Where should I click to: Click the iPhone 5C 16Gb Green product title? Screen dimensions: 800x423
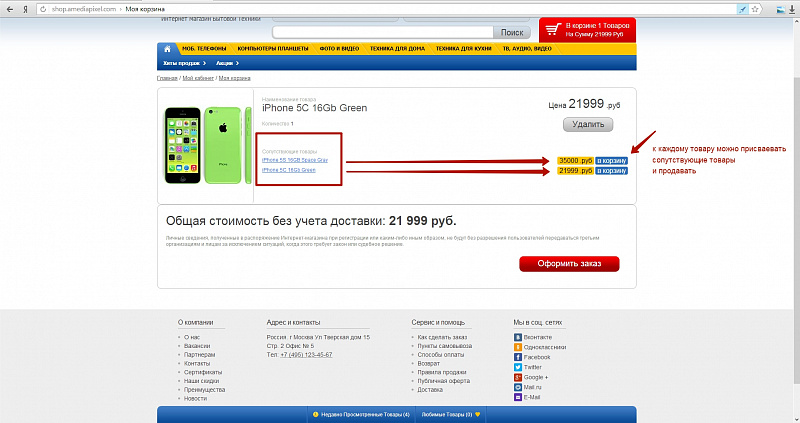(x=314, y=108)
